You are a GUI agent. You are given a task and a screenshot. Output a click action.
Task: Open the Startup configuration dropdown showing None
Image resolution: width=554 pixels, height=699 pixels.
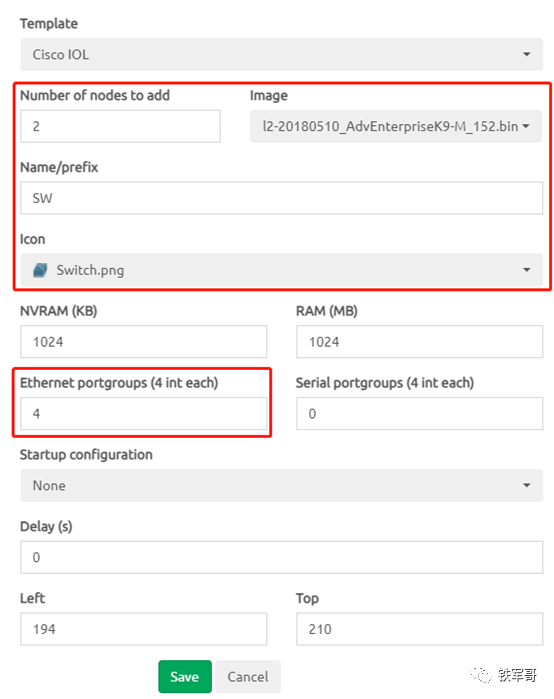(x=281, y=485)
